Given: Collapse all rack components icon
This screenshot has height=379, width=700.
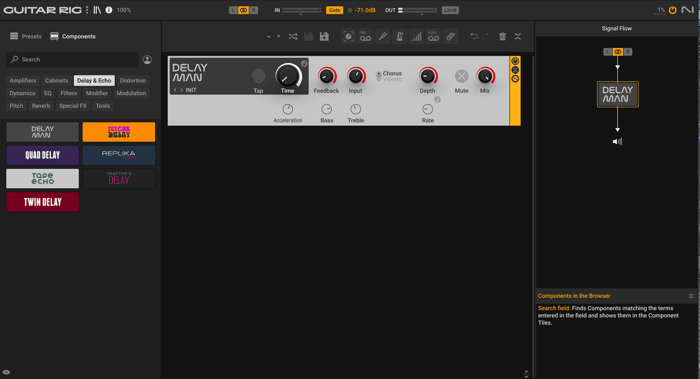Looking at the screenshot, I should (x=518, y=37).
